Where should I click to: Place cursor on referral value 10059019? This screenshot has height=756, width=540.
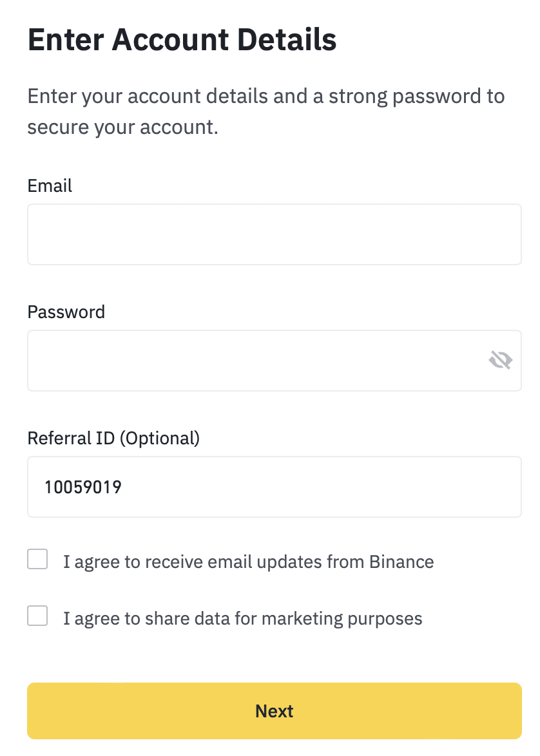pos(83,487)
